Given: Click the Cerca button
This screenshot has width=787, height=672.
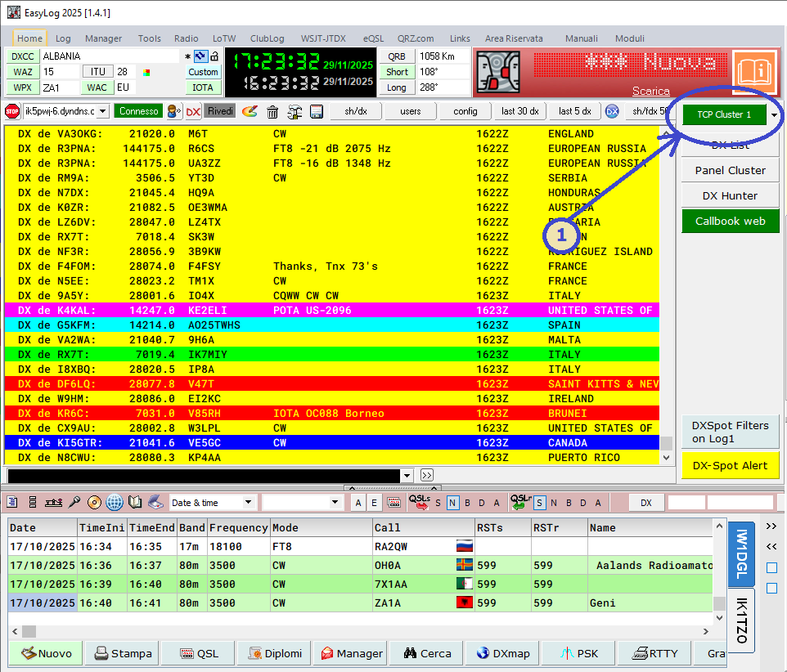Looking at the screenshot, I should (x=428, y=653).
